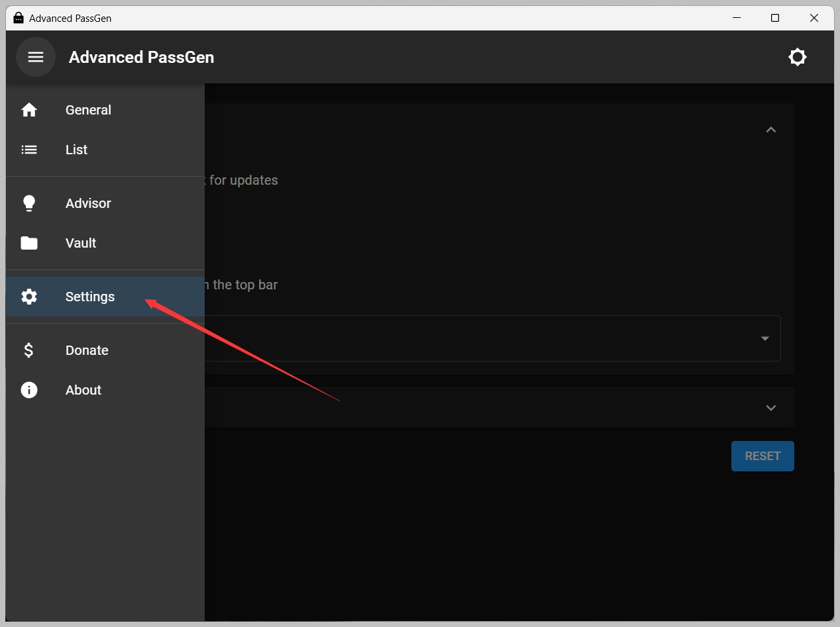The height and width of the screenshot is (627, 840).
Task: Toggle theme with the sun icon
Action: [798, 57]
